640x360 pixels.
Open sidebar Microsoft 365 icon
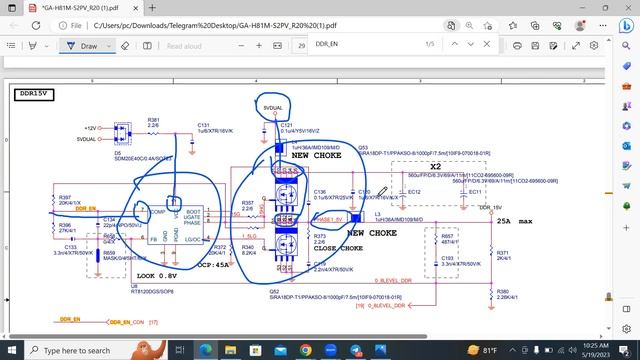627,126
